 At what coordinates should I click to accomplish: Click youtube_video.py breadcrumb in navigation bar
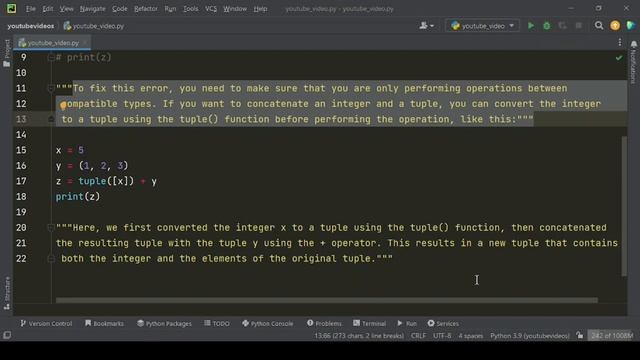click(94, 26)
